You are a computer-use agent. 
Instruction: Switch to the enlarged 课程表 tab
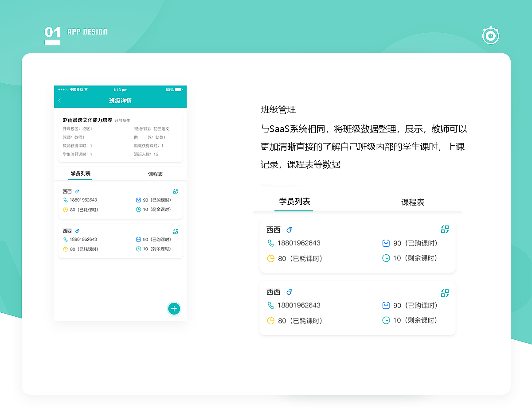click(413, 202)
